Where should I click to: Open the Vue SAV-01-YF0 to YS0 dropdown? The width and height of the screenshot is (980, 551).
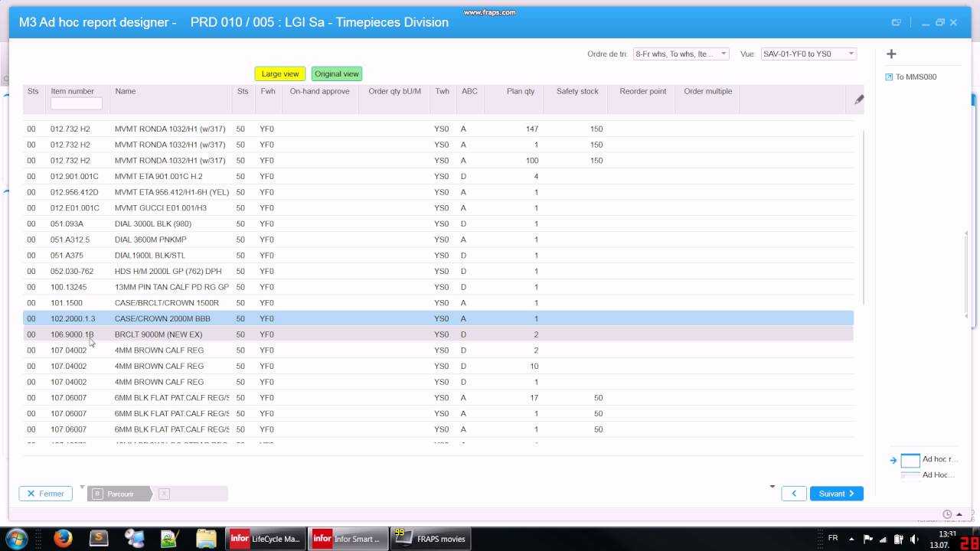(808, 54)
